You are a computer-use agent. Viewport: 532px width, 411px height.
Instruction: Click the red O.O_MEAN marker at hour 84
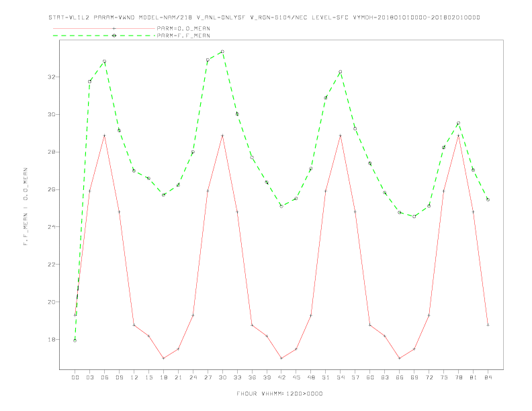tap(488, 325)
